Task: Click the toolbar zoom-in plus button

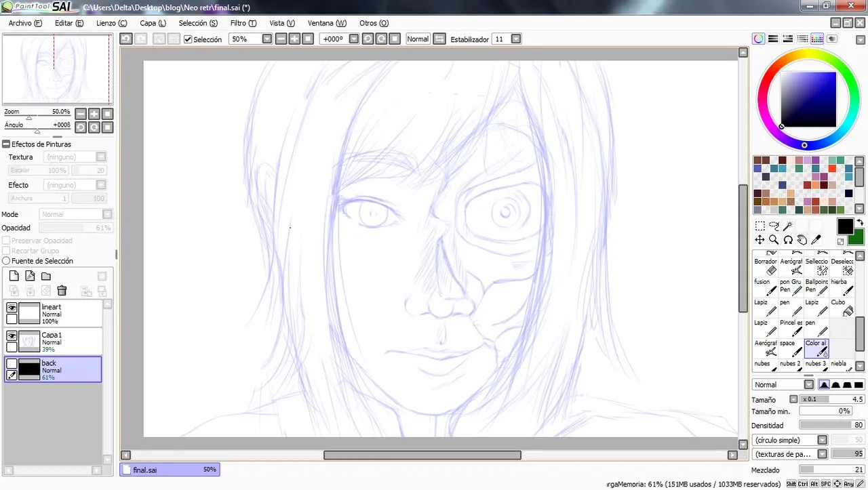Action: [294, 39]
